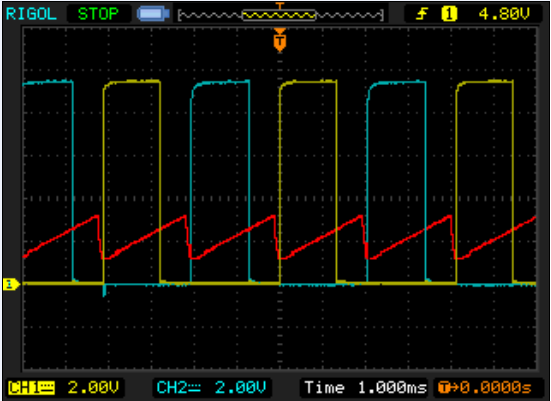Click the rising edge trigger icon
Viewport: 551px width, 401px height.
coord(422,14)
